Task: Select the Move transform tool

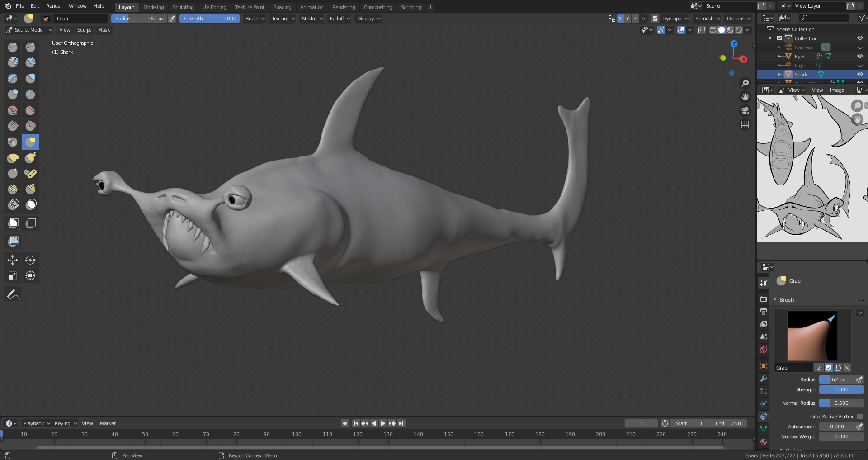Action: coord(13,260)
